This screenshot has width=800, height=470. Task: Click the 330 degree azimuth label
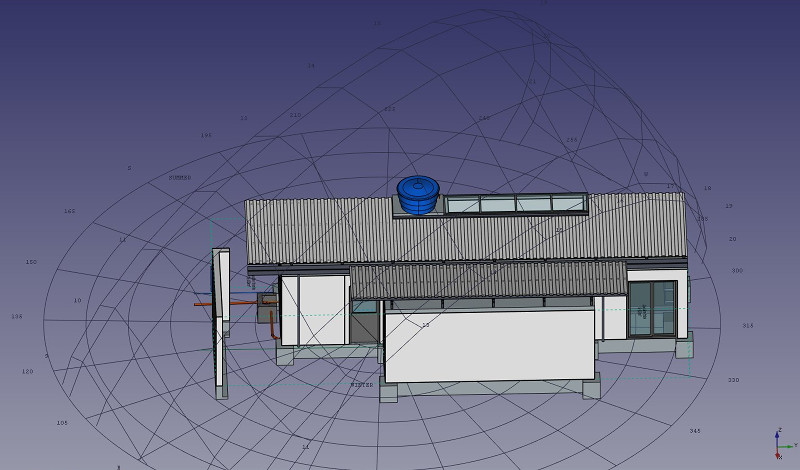pos(733,380)
